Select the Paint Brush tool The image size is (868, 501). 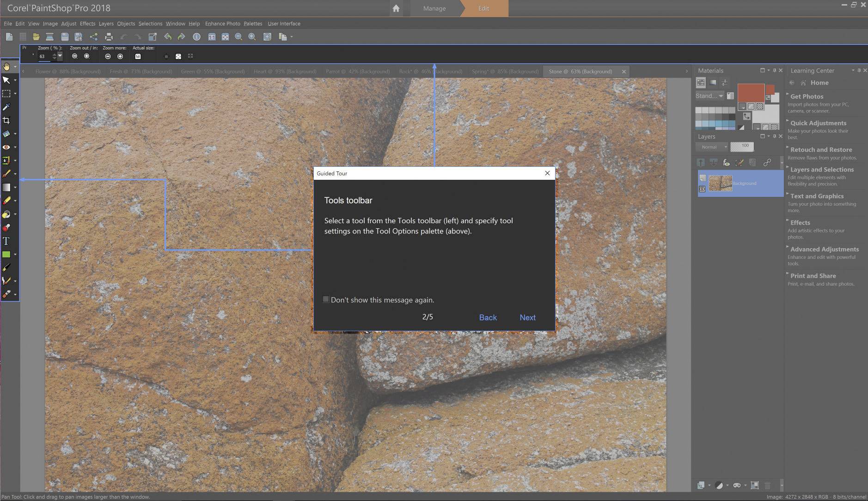tap(7, 173)
